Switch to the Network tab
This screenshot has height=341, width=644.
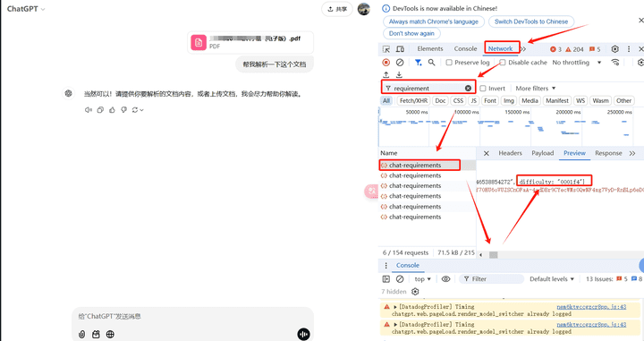pos(500,48)
